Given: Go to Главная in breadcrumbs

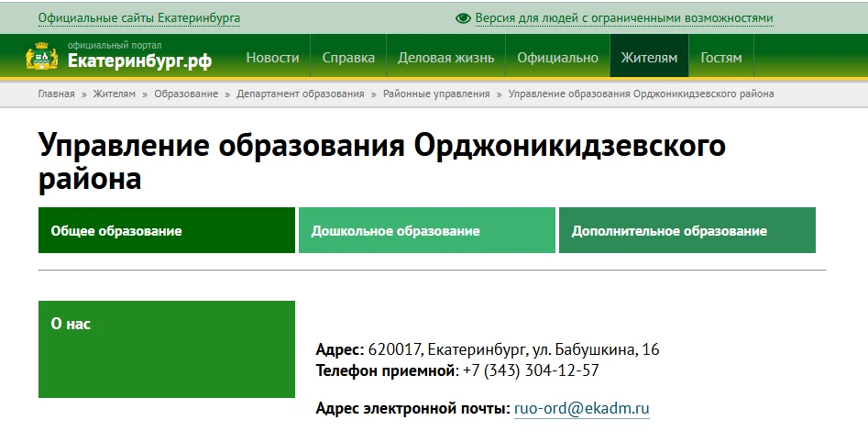Looking at the screenshot, I should [x=56, y=94].
